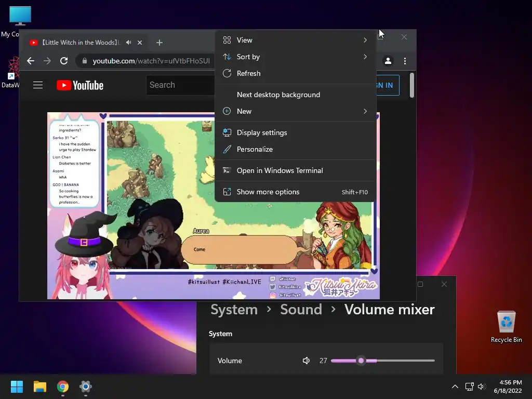Viewport: 532px width, 399px height.
Task: Click the Display settings monitor icon
Action: click(x=227, y=132)
